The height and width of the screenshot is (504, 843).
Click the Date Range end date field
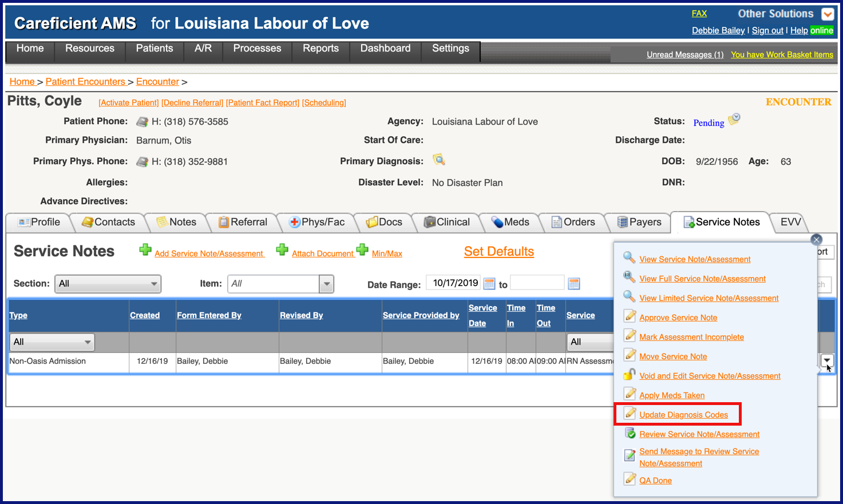point(537,283)
